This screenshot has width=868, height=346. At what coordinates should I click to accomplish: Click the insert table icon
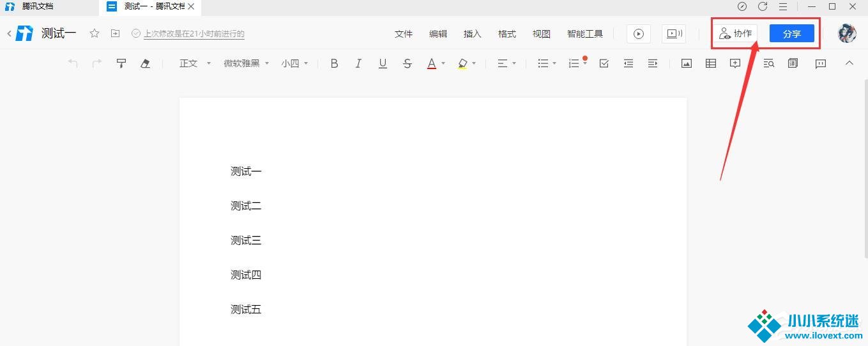click(x=711, y=63)
